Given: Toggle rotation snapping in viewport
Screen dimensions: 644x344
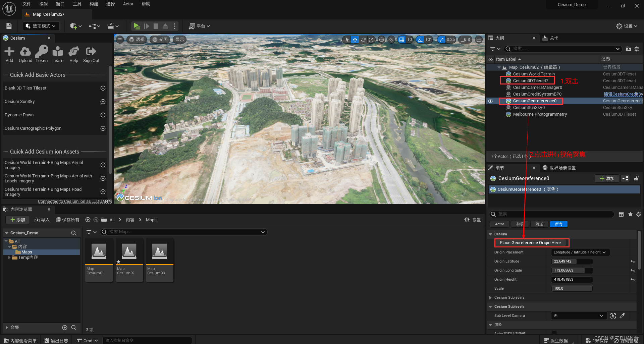Looking at the screenshot, I should (x=420, y=40).
